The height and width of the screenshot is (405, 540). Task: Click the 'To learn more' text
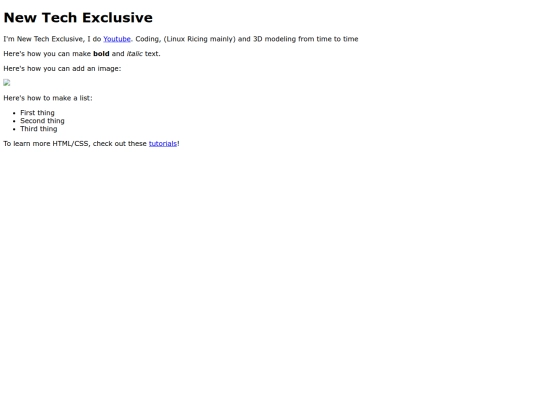point(27,144)
